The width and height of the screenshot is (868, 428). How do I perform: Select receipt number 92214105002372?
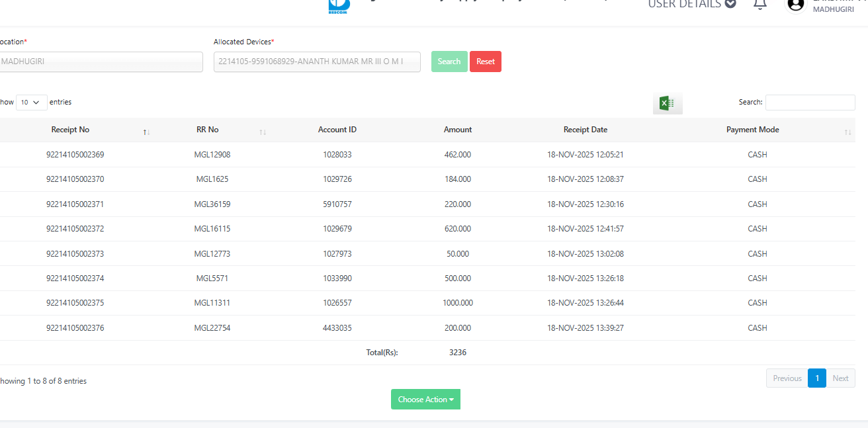click(x=75, y=229)
